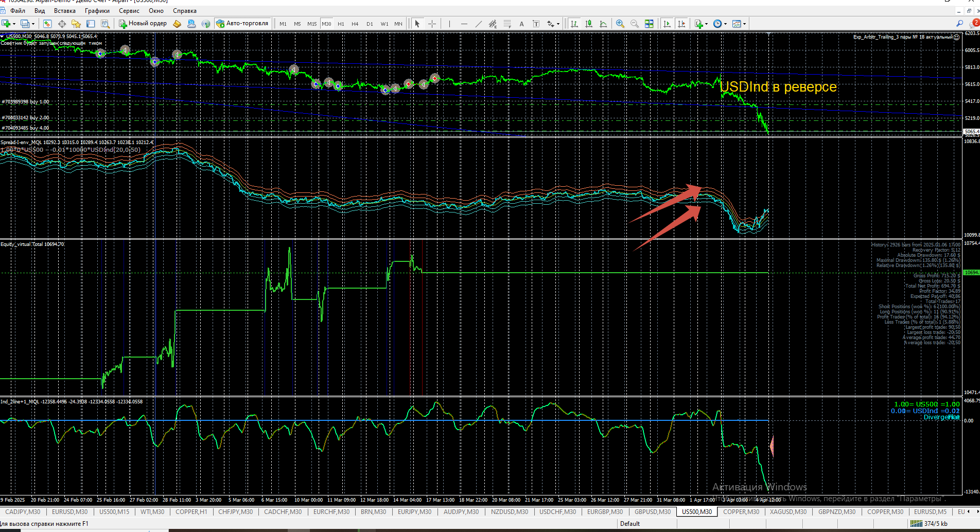Image resolution: width=980 pixels, height=532 pixels.
Task: Select the arrow cursor tool
Action: (x=417, y=24)
